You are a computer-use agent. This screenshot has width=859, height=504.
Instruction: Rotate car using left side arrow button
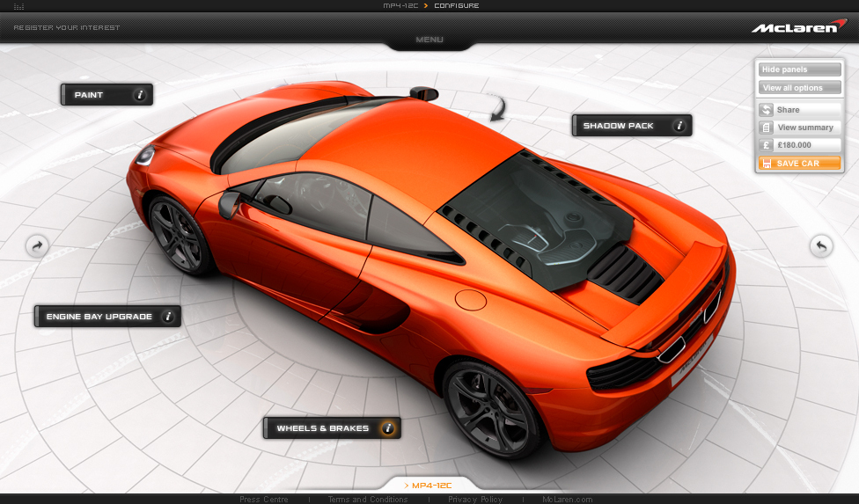point(37,245)
